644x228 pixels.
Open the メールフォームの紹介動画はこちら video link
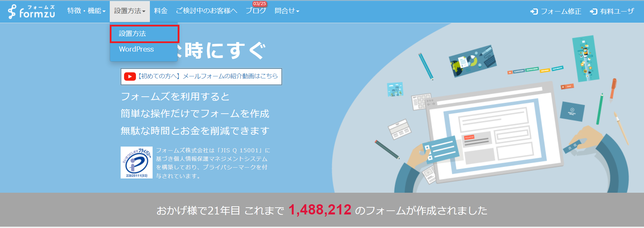(208, 76)
